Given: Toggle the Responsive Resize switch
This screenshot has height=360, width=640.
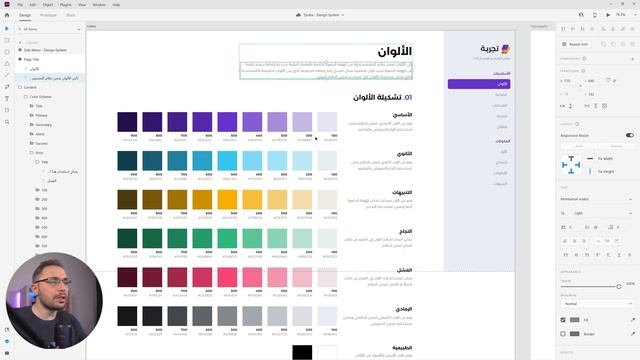Looking at the screenshot, I should pos(630,135).
